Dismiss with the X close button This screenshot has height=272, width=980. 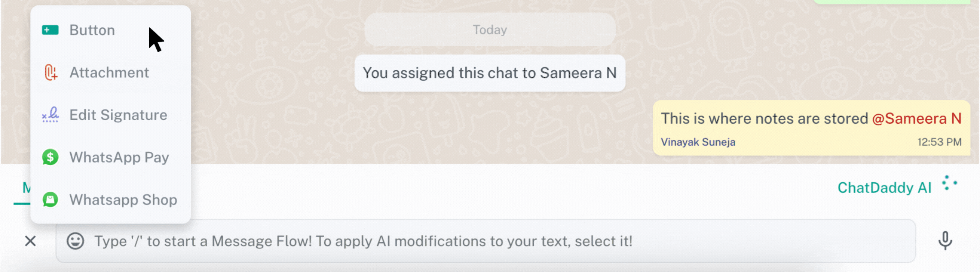30,241
